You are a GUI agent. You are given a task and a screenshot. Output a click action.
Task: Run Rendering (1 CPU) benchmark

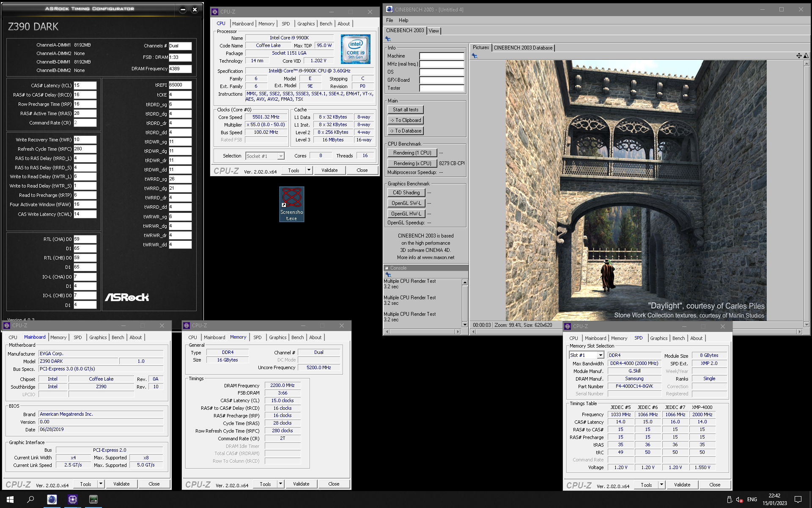point(412,153)
